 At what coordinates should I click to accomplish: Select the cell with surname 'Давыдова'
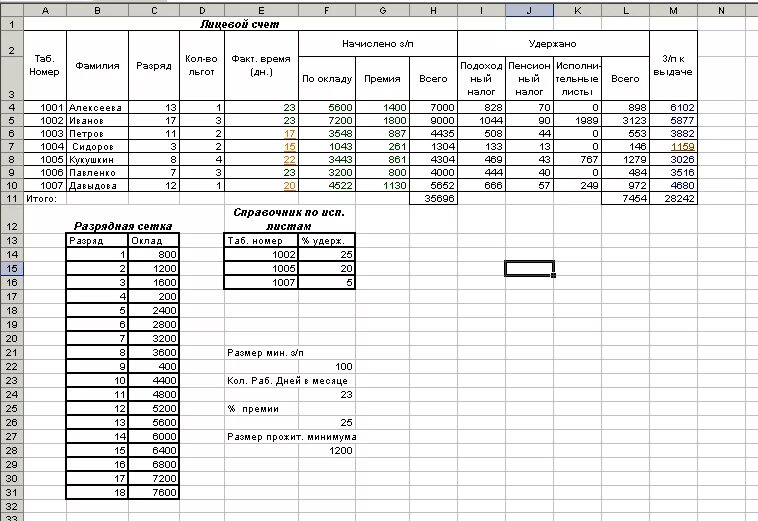[x=97, y=186]
